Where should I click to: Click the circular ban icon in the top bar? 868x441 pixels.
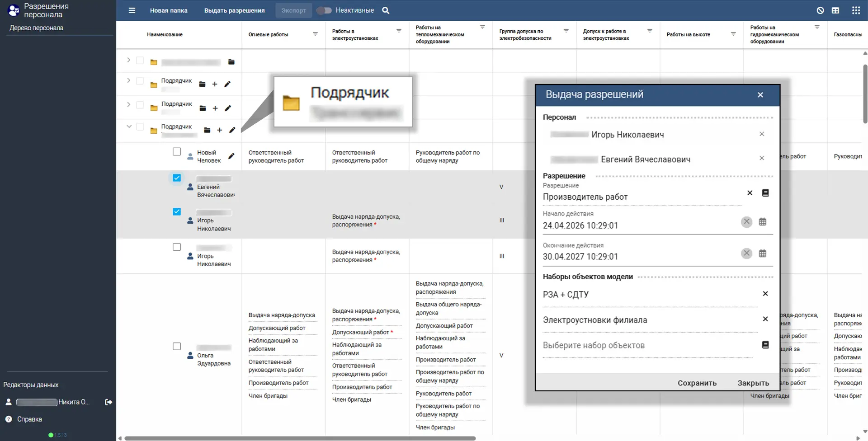(x=821, y=10)
